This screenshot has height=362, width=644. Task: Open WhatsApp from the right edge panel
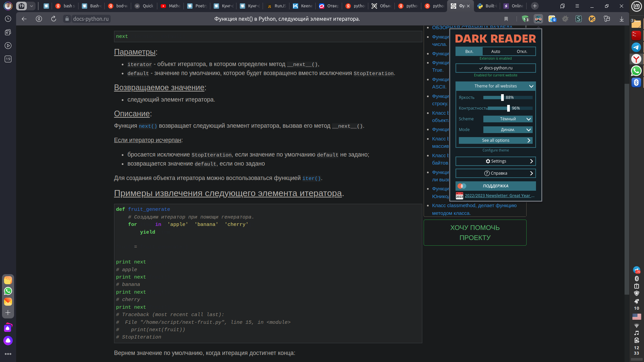[636, 71]
